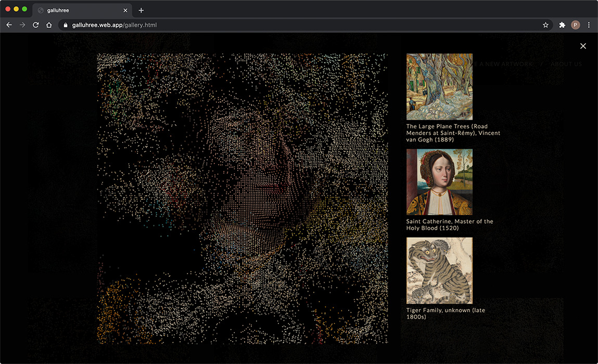598x364 pixels.
Task: Click the macOS red close window button
Action: pyautogui.click(x=8, y=9)
